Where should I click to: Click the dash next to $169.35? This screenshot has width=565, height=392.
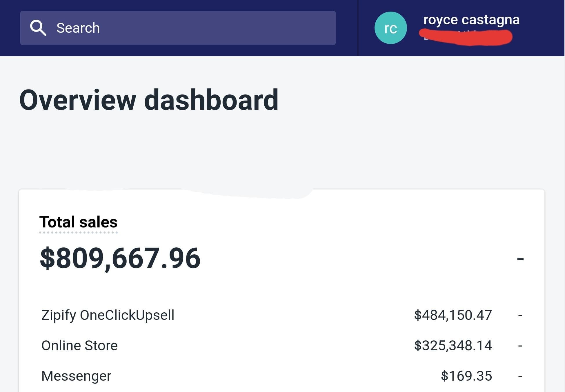(x=520, y=376)
